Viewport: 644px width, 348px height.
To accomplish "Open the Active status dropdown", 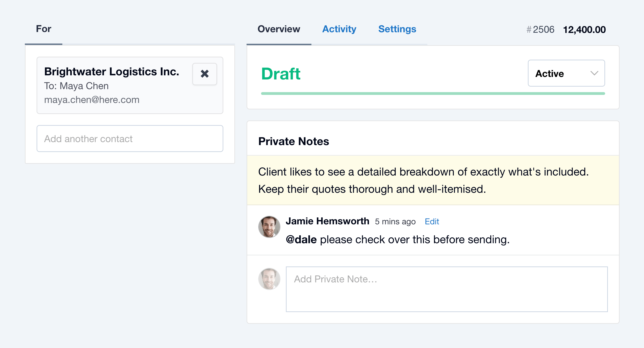I will 566,73.
